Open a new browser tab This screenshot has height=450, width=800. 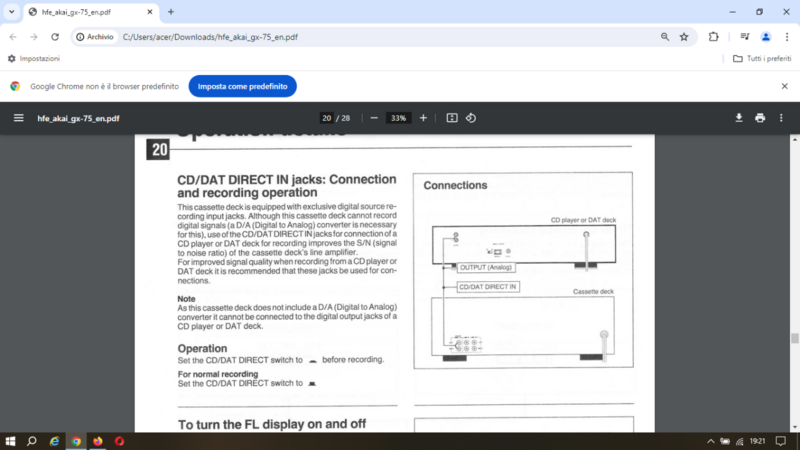pyautogui.click(x=171, y=12)
